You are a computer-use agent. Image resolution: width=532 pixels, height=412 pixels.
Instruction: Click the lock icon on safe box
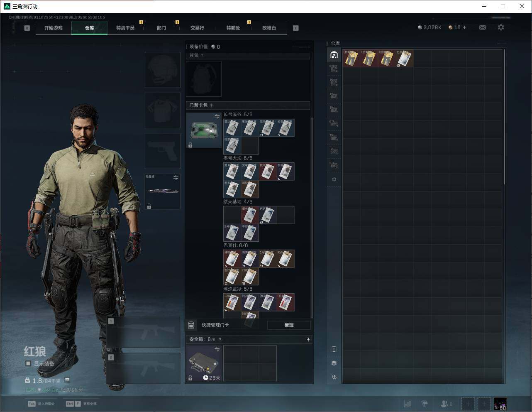[x=190, y=378]
